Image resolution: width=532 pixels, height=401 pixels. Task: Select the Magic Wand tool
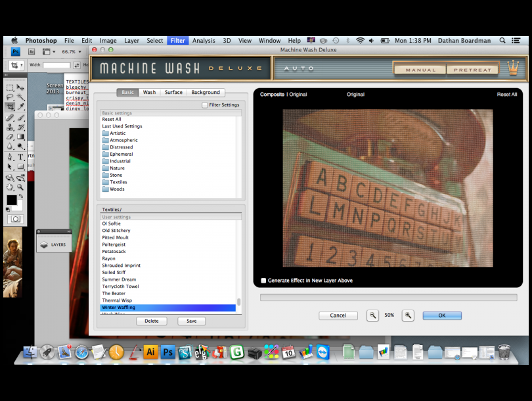click(x=20, y=97)
